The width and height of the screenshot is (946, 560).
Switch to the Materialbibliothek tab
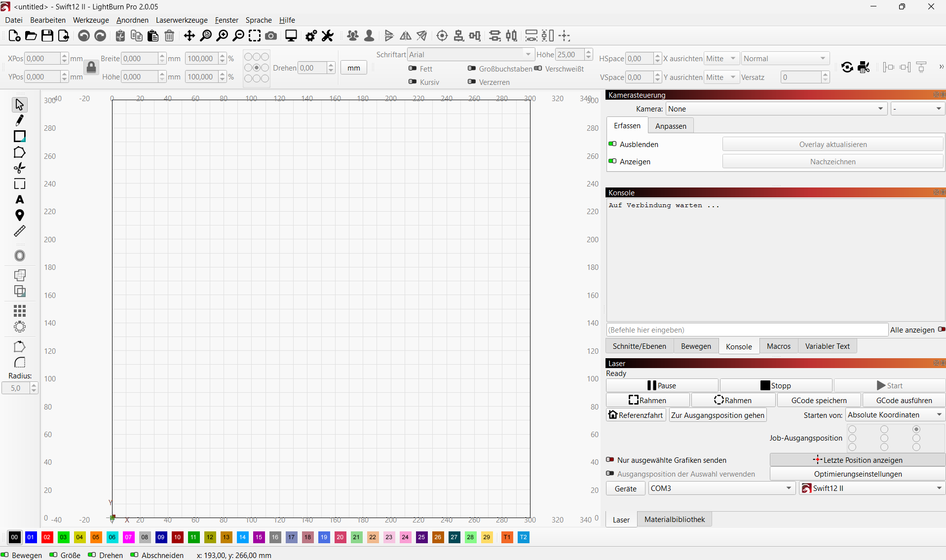(674, 520)
